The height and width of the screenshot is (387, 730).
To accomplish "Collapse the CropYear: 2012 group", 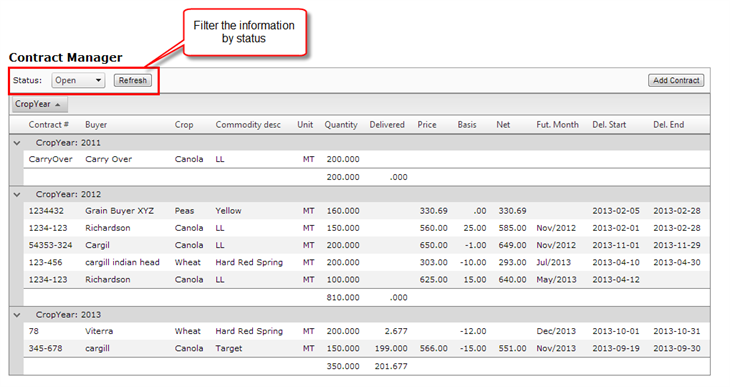I will [x=17, y=195].
